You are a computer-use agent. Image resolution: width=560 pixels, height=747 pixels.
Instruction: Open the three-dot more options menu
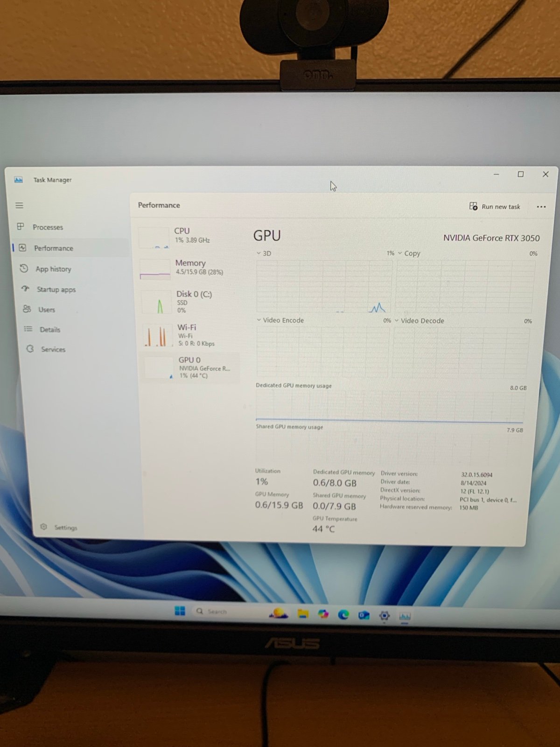coord(541,207)
